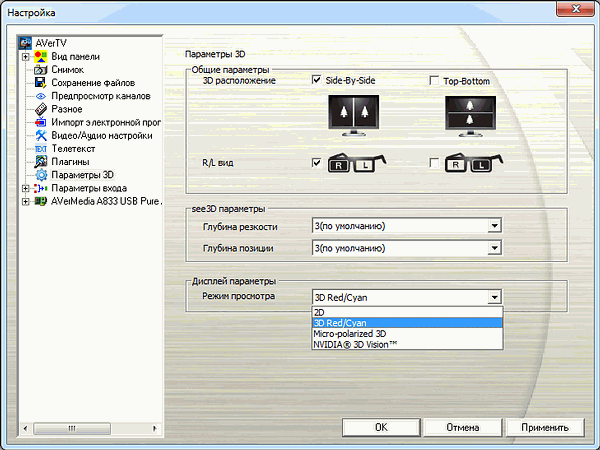Select Параметры 3D tree item
600x450 pixels.
pos(82,175)
